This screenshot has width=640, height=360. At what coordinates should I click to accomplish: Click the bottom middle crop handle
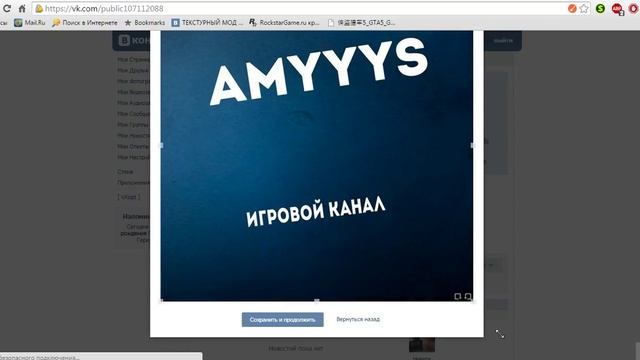click(x=317, y=301)
